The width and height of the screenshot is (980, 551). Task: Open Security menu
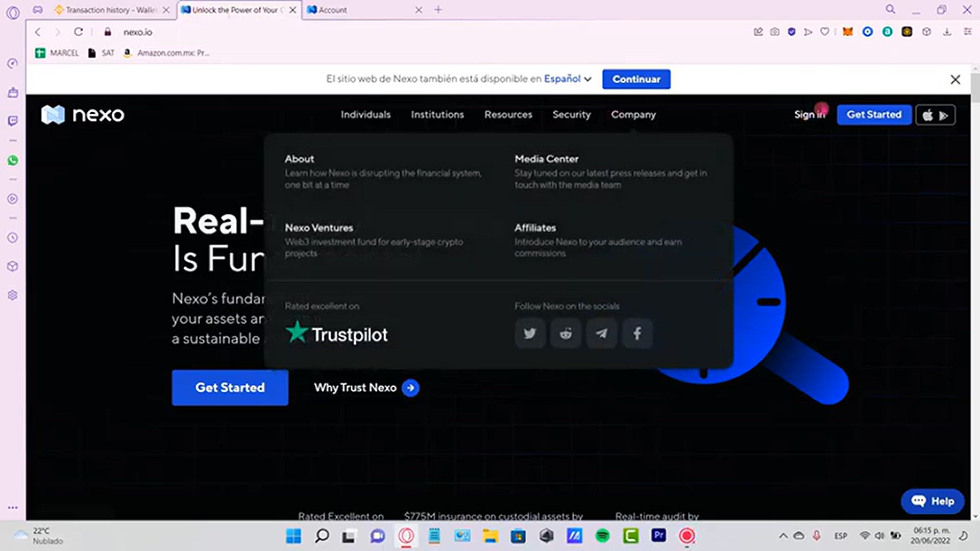571,115
